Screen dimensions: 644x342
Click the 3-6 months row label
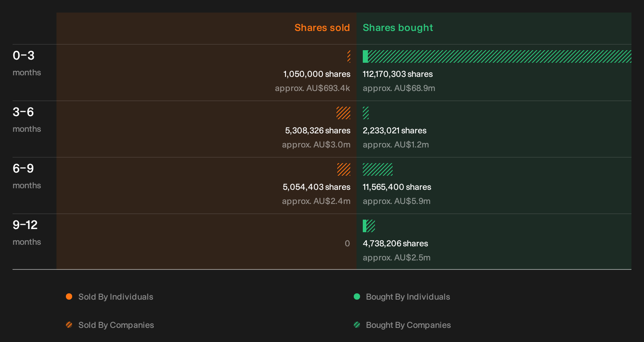[27, 120]
